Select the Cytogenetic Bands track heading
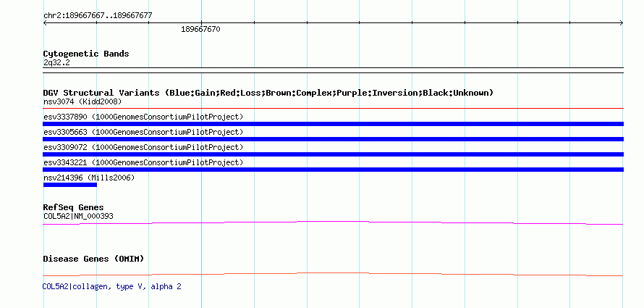The width and height of the screenshot is (644, 308). 86,54
